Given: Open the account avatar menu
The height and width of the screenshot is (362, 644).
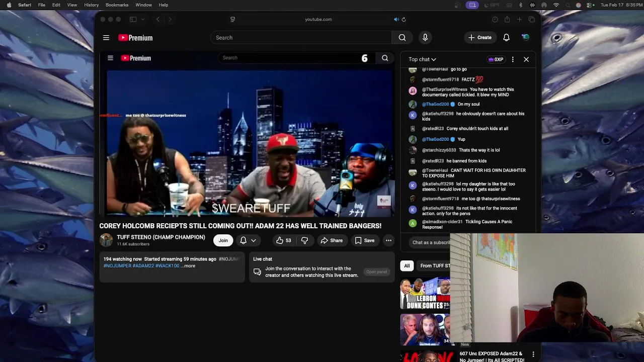Looking at the screenshot, I should tap(525, 37).
